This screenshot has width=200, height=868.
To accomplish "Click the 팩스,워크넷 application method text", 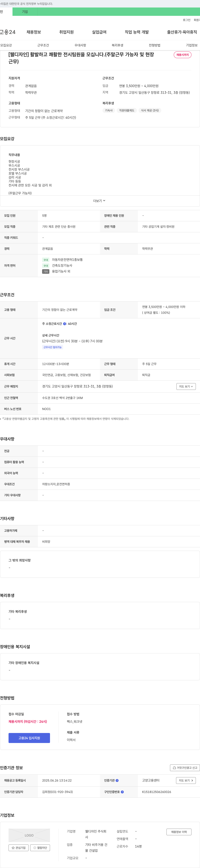I will point(74,722).
